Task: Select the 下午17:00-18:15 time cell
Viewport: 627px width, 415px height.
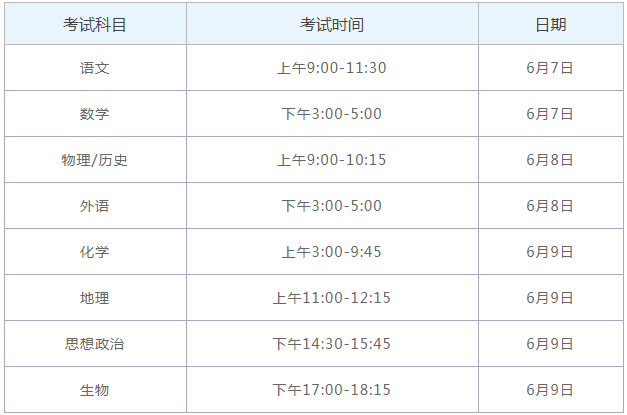Action: pos(331,390)
